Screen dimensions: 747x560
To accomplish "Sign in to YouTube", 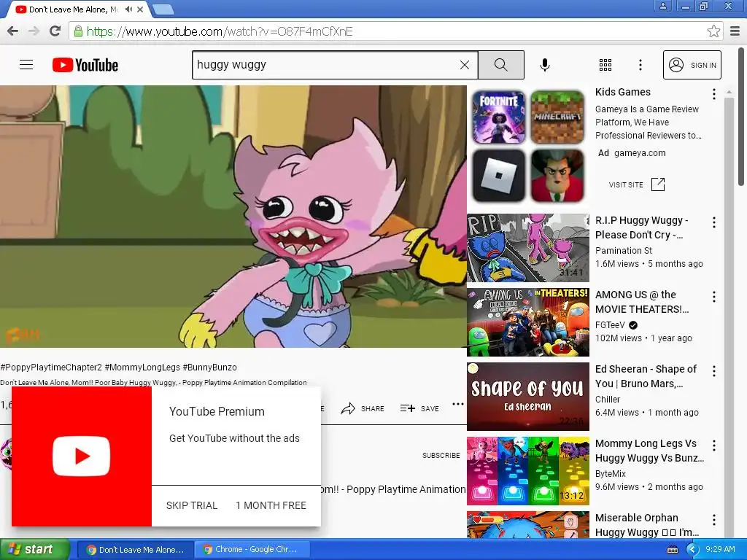I will click(x=692, y=65).
